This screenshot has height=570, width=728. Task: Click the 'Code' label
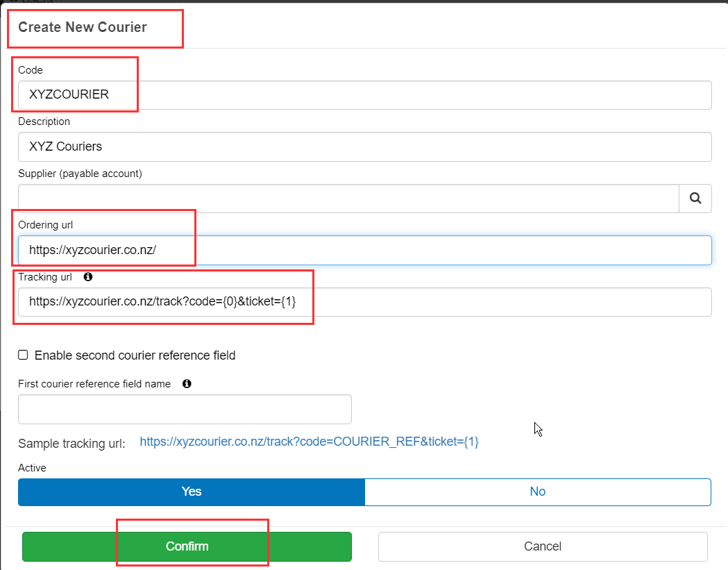pos(31,70)
